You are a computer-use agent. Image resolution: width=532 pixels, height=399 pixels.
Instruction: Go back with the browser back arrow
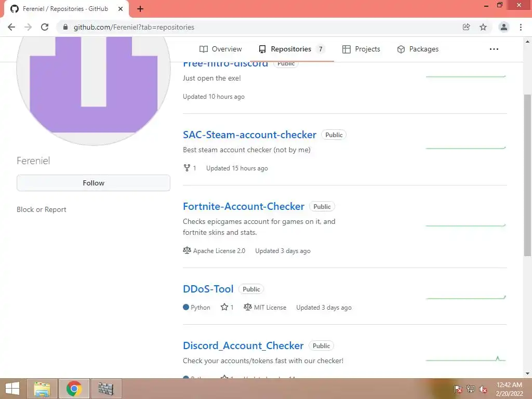(11, 27)
